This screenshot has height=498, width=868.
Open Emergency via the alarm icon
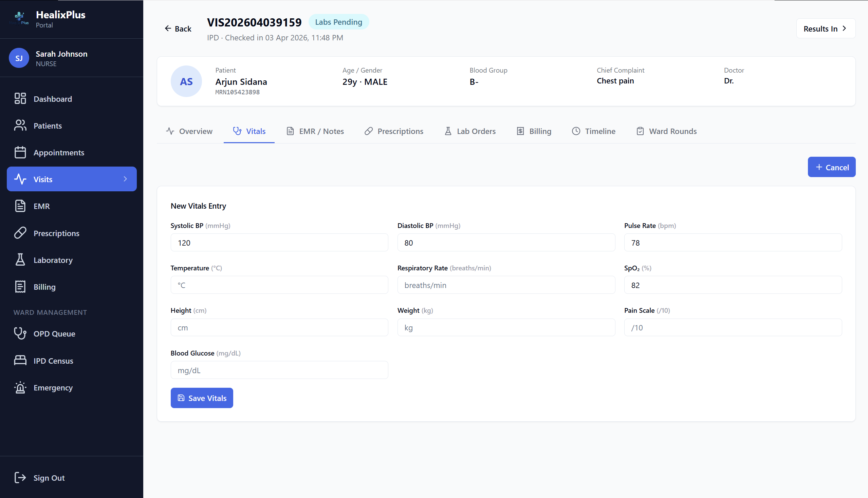tap(20, 387)
